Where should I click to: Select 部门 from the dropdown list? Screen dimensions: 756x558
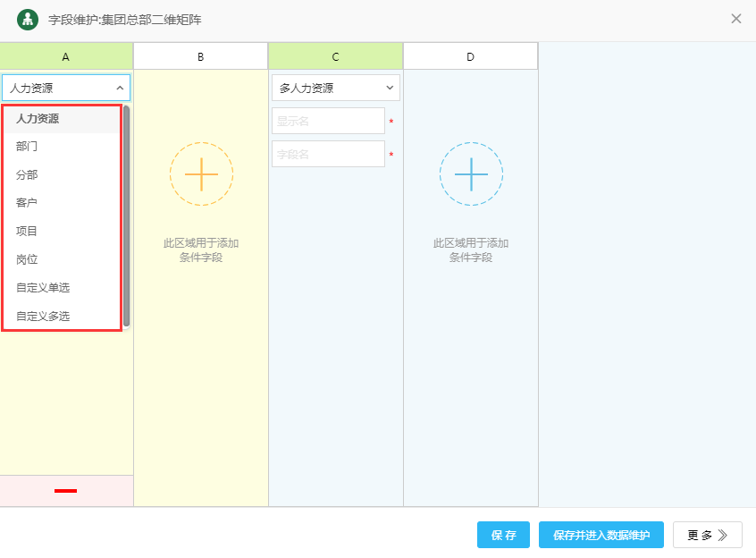point(27,146)
